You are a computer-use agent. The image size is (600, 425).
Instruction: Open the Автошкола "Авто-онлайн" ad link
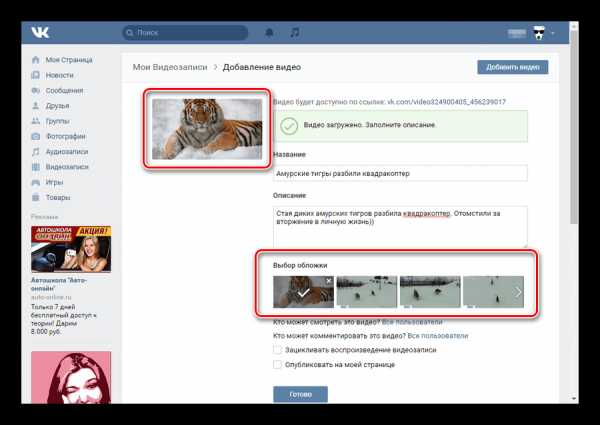59,284
